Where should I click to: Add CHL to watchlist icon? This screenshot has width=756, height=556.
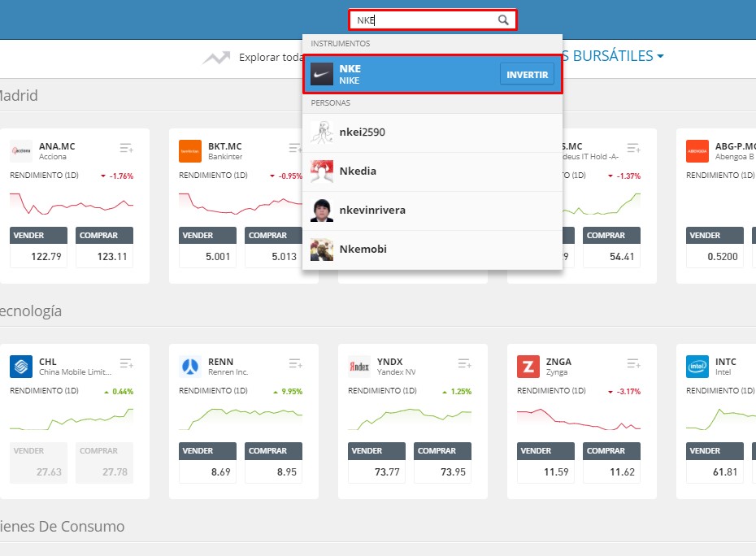pos(126,363)
